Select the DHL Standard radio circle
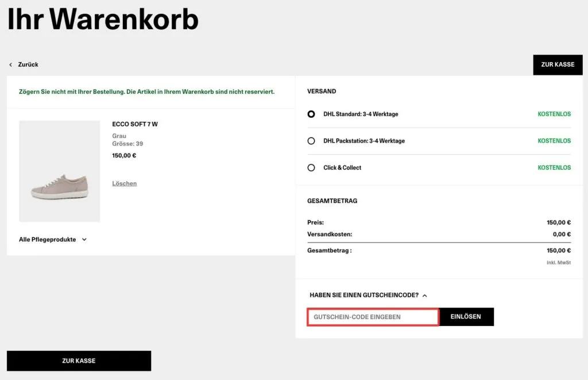 tap(311, 114)
